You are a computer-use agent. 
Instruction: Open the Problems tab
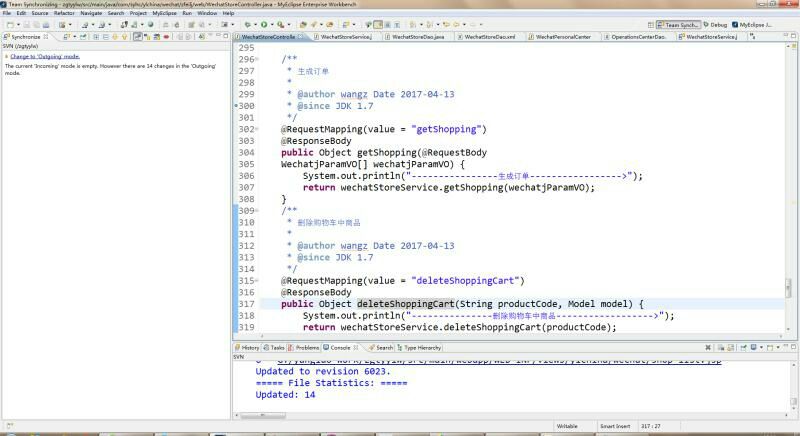(x=306, y=347)
